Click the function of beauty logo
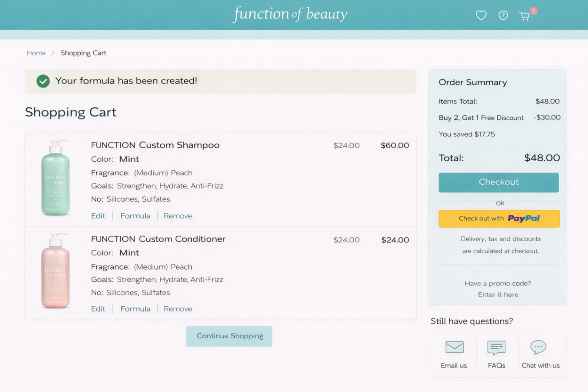The image size is (588, 392). 291,14
